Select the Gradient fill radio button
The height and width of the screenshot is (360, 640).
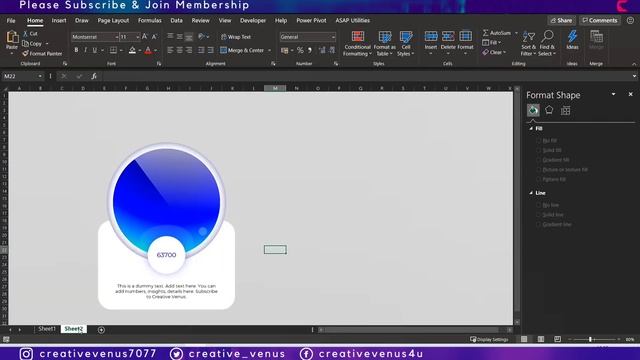click(x=539, y=160)
